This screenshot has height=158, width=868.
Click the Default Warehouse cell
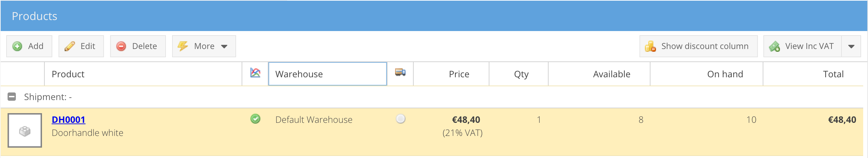click(x=314, y=120)
